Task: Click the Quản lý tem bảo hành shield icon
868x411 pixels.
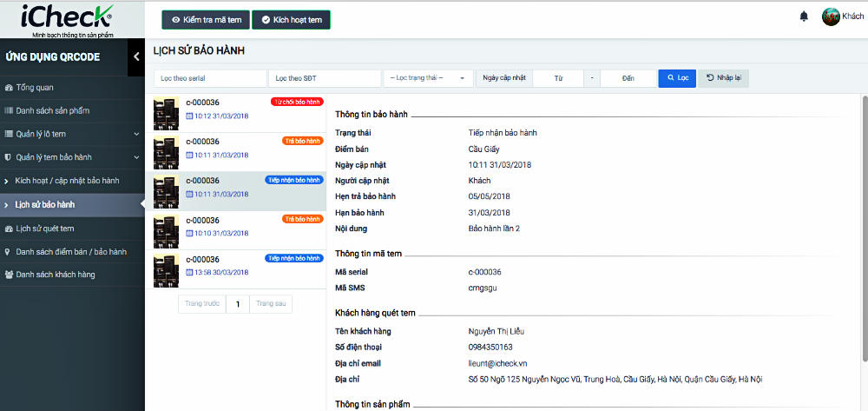Action: tap(8, 157)
